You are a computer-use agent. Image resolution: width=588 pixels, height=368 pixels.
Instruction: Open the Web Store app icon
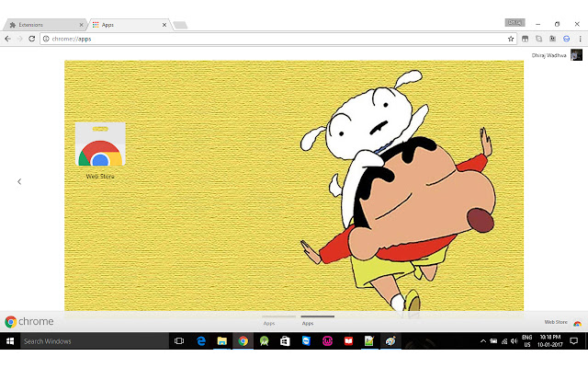click(100, 145)
